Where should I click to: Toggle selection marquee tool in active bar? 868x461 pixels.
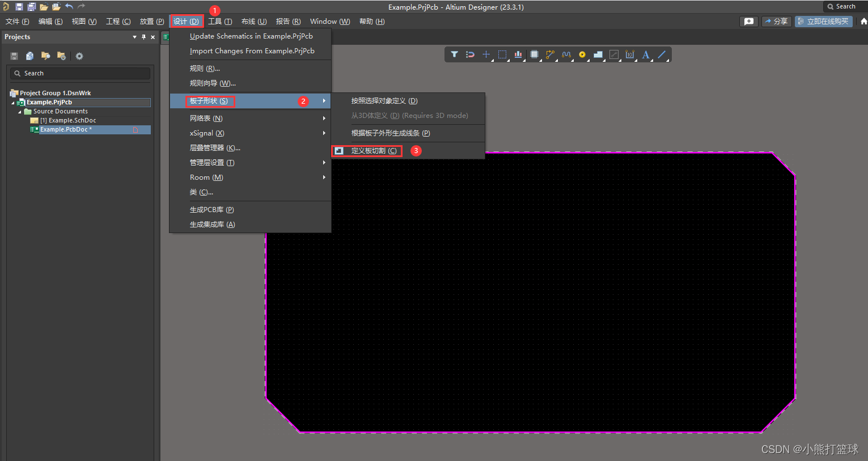502,54
